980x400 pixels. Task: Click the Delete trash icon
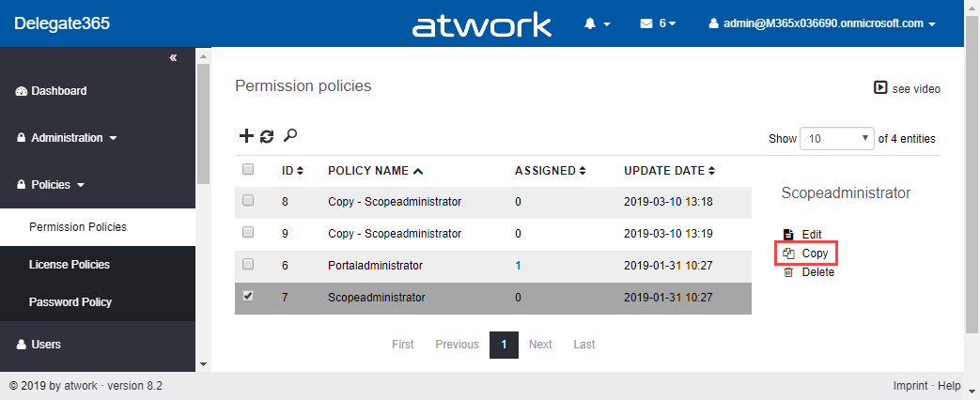[x=788, y=272]
